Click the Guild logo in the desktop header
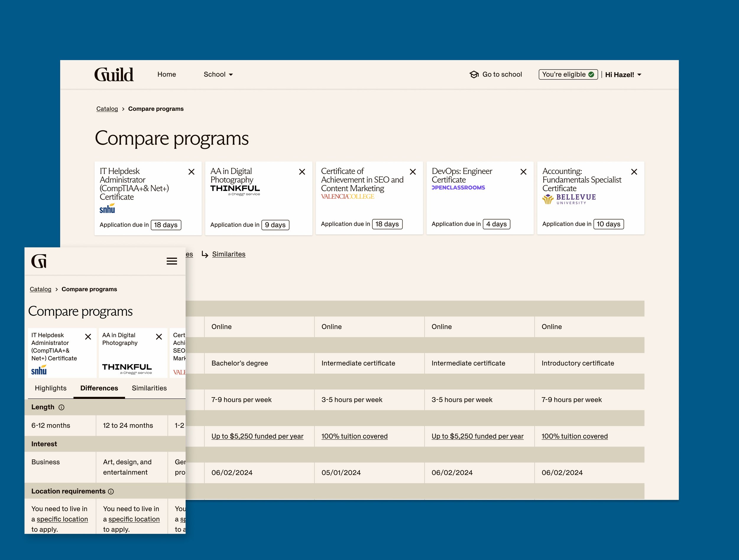The width and height of the screenshot is (739, 560). 114,74
